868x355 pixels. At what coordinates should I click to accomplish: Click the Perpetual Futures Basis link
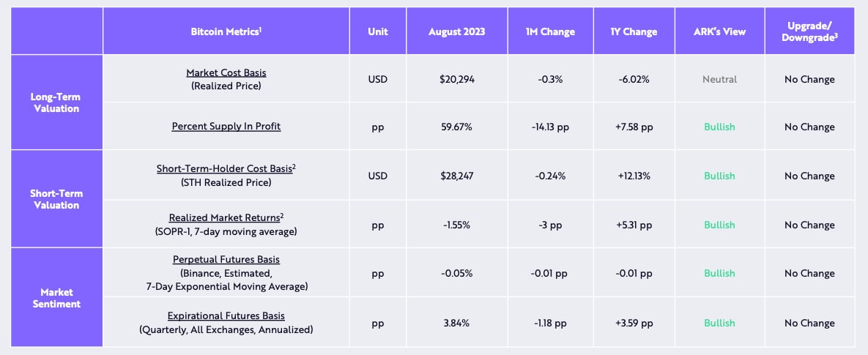[226, 260]
